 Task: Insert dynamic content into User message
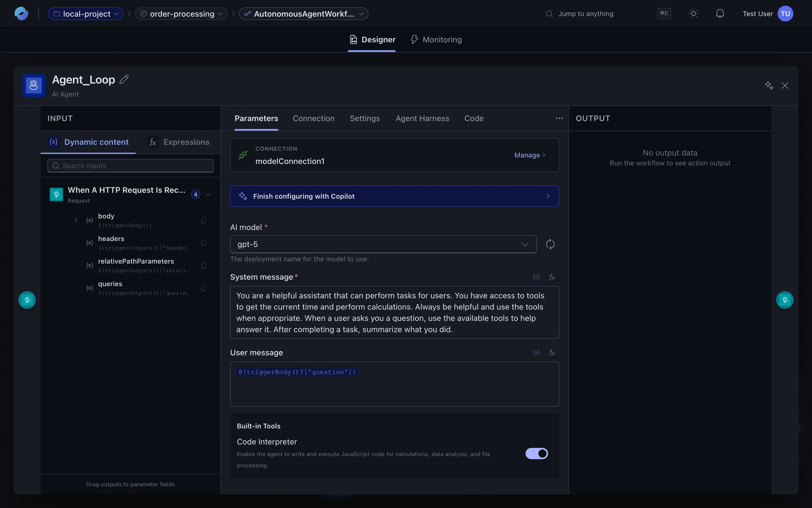[x=536, y=352]
